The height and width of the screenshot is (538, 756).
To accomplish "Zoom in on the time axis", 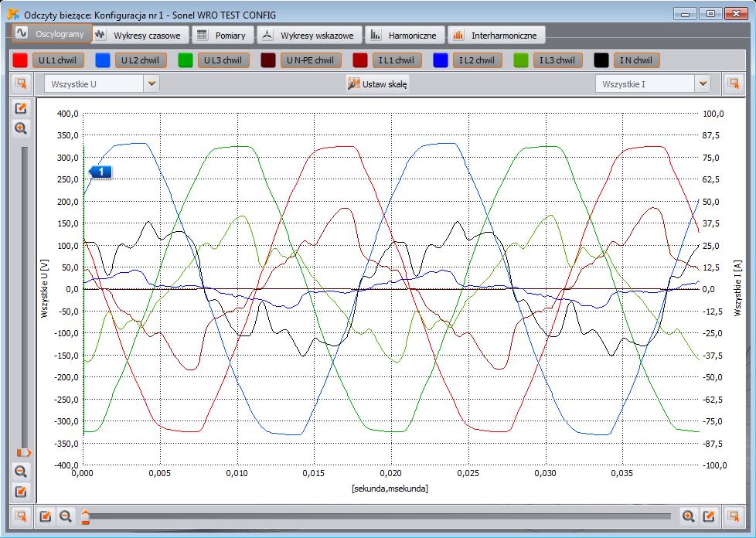I will point(688,516).
